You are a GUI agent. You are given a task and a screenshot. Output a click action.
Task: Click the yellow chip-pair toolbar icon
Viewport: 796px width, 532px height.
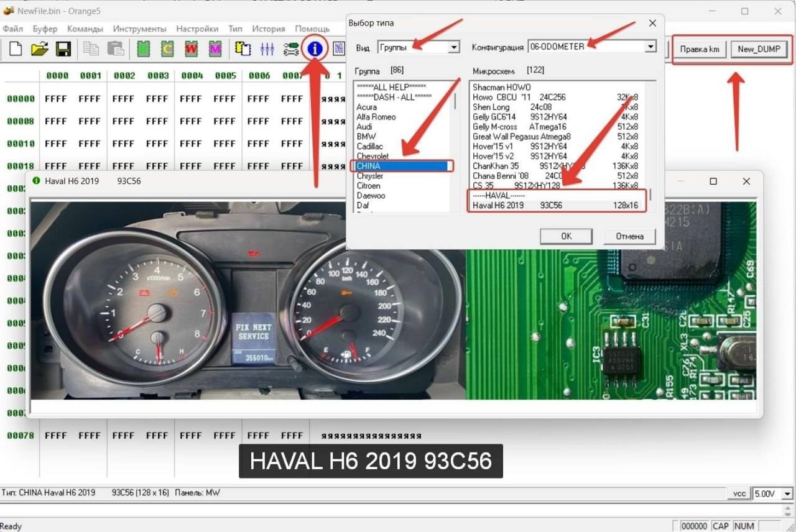(x=243, y=49)
